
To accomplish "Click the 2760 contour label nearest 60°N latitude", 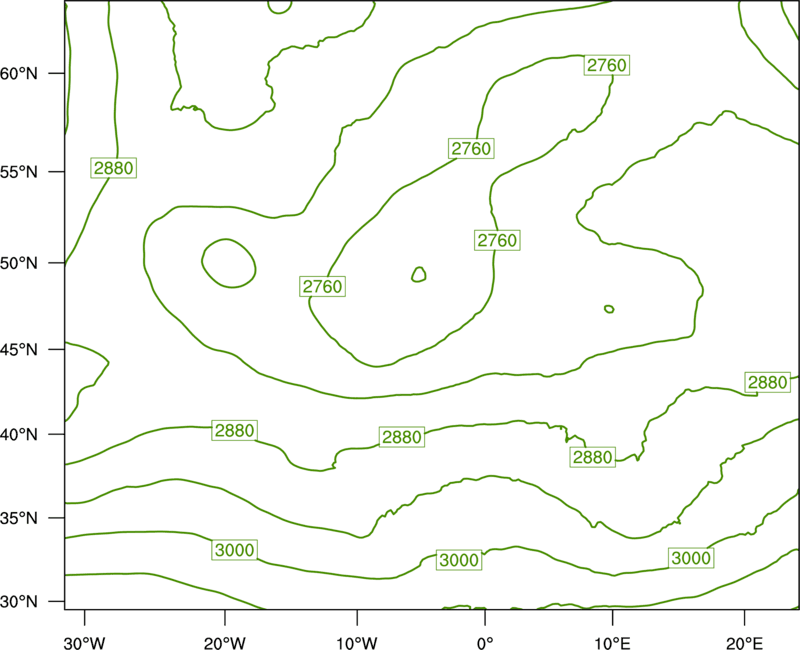I will tap(607, 65).
